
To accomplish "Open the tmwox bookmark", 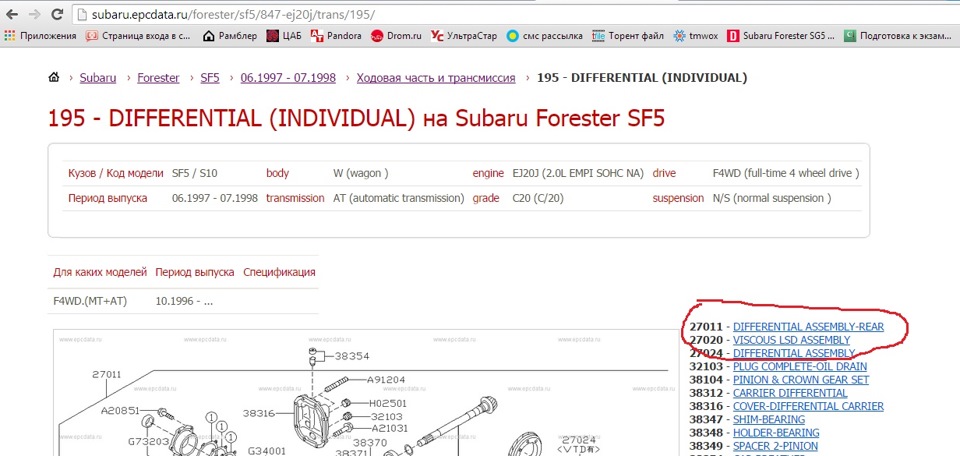I will [695, 36].
